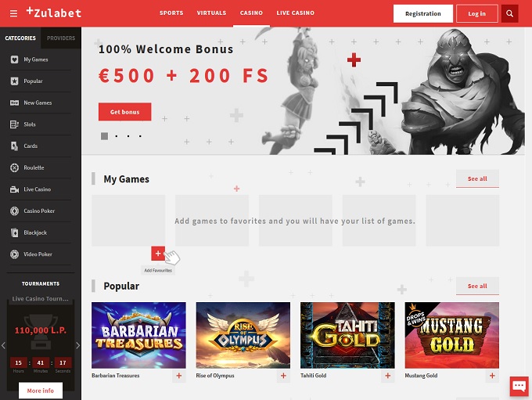Switch to the second banner slide dot
The width and height of the screenshot is (532, 400).
click(117, 136)
